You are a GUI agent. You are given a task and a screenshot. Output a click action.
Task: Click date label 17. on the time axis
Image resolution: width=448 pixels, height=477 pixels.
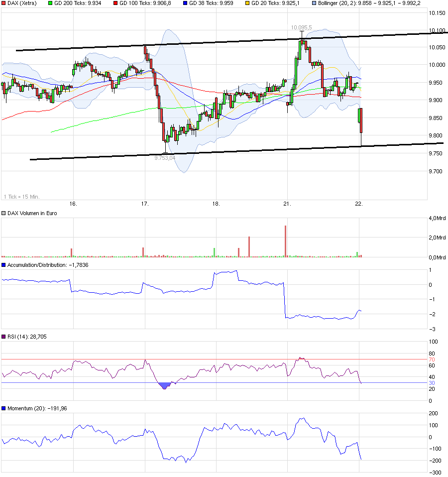(145, 204)
